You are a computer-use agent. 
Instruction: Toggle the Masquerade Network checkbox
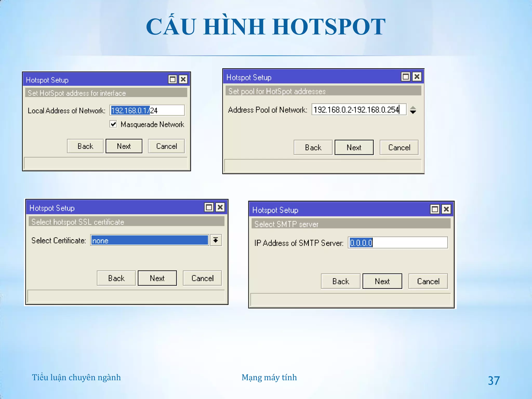coord(113,124)
